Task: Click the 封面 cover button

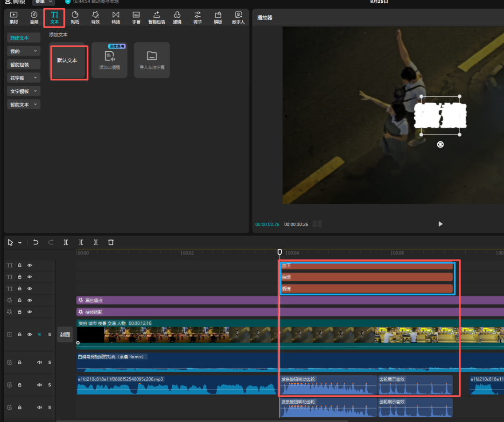Action: tap(65, 335)
